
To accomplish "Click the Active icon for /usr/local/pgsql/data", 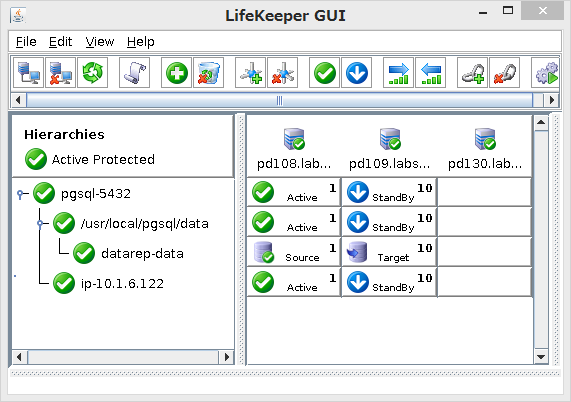I will pyautogui.click(x=263, y=222).
